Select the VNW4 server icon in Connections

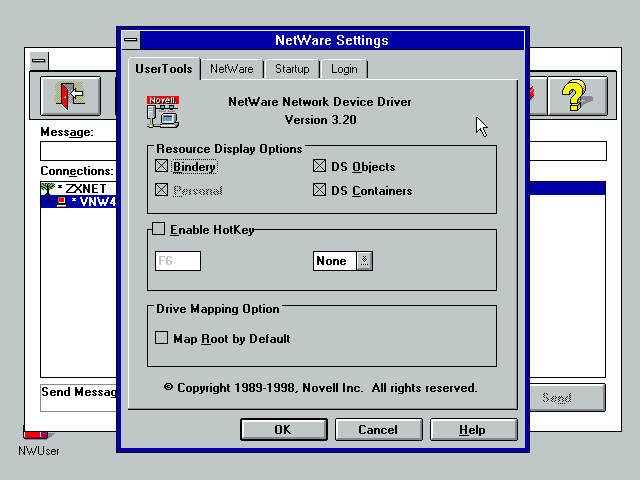62,201
